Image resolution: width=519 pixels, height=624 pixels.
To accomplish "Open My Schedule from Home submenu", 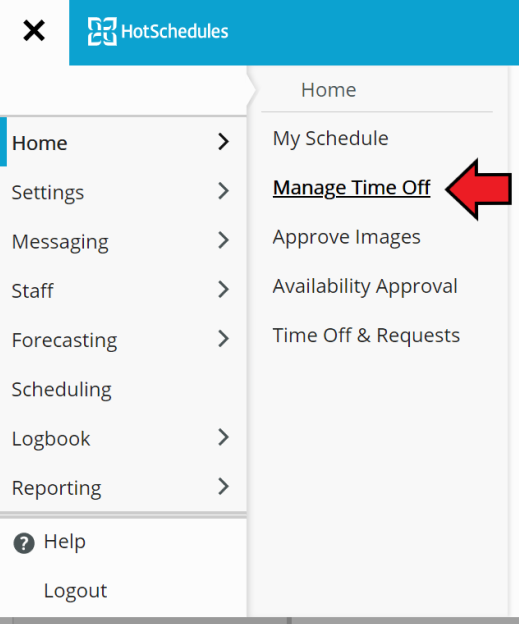I will 330,139.
